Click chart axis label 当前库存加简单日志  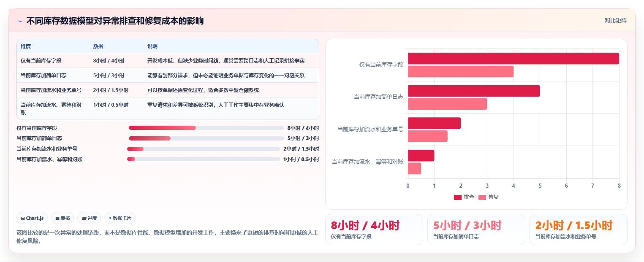[378, 97]
